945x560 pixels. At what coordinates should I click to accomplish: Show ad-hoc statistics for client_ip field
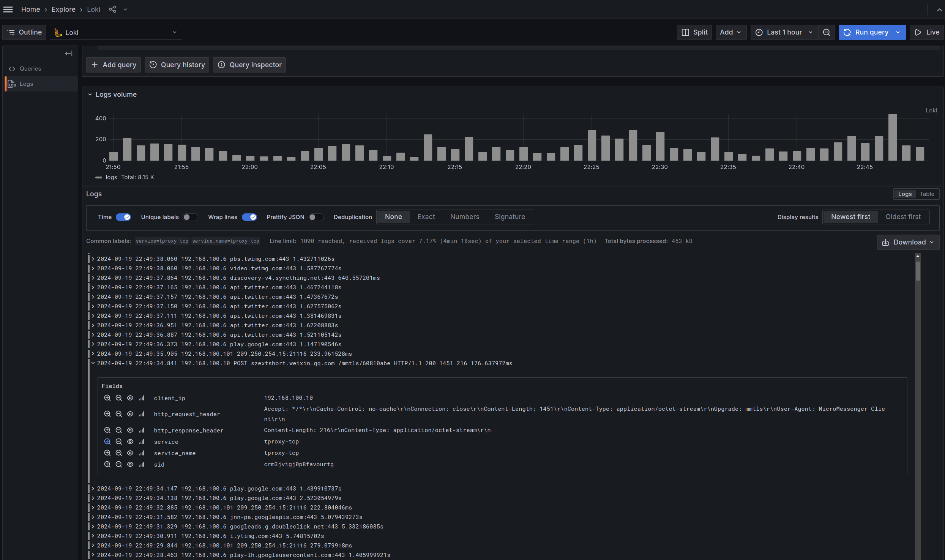point(142,398)
